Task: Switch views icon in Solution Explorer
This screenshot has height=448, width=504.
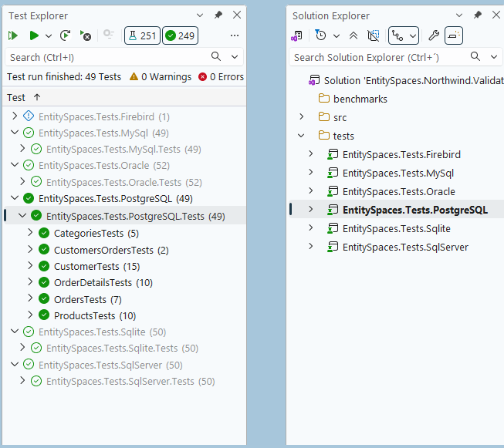Action: (x=296, y=35)
